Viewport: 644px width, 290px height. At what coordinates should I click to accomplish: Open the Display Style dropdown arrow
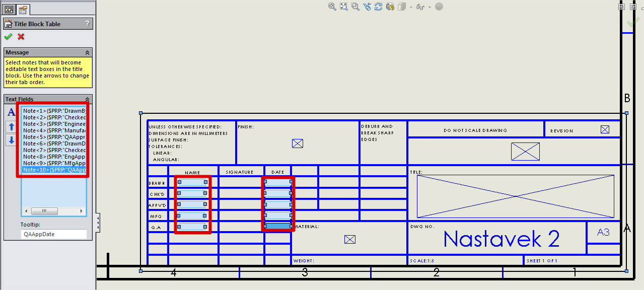point(411,7)
